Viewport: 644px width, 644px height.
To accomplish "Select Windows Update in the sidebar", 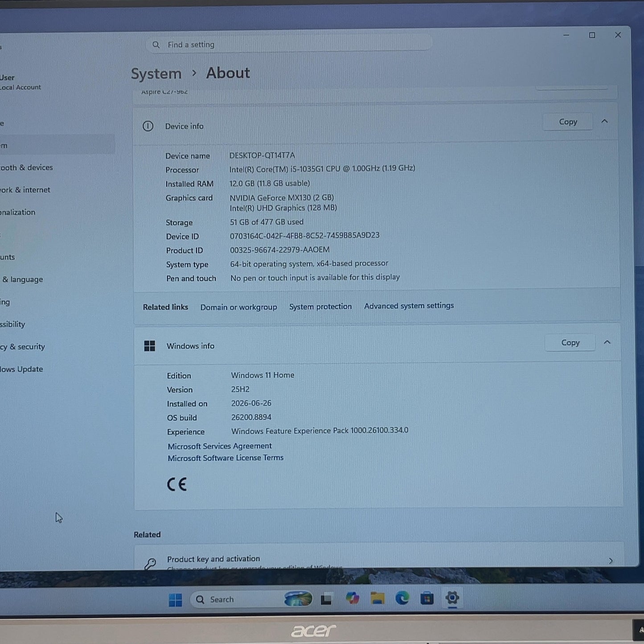I will tap(21, 369).
